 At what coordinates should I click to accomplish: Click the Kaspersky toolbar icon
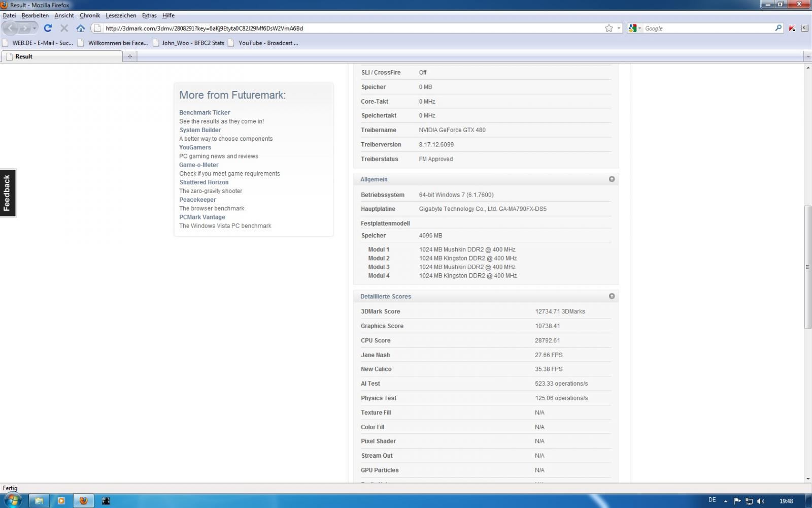(x=792, y=28)
